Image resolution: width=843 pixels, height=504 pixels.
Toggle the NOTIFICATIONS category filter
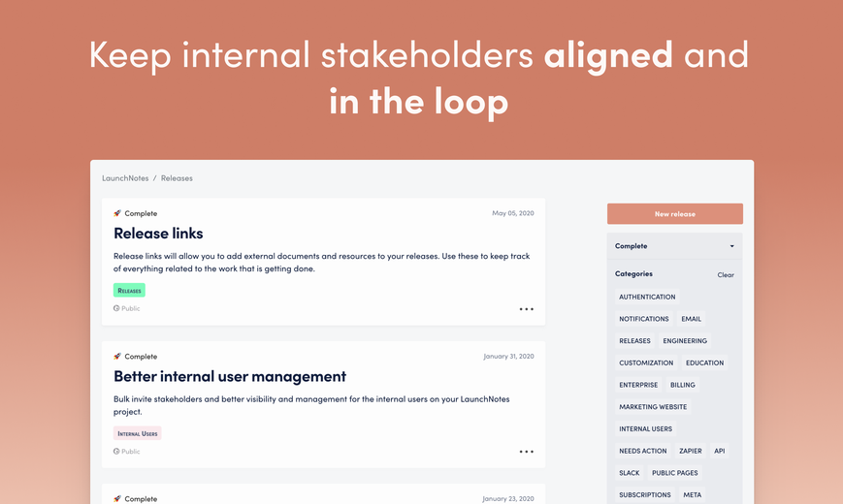[x=643, y=319]
